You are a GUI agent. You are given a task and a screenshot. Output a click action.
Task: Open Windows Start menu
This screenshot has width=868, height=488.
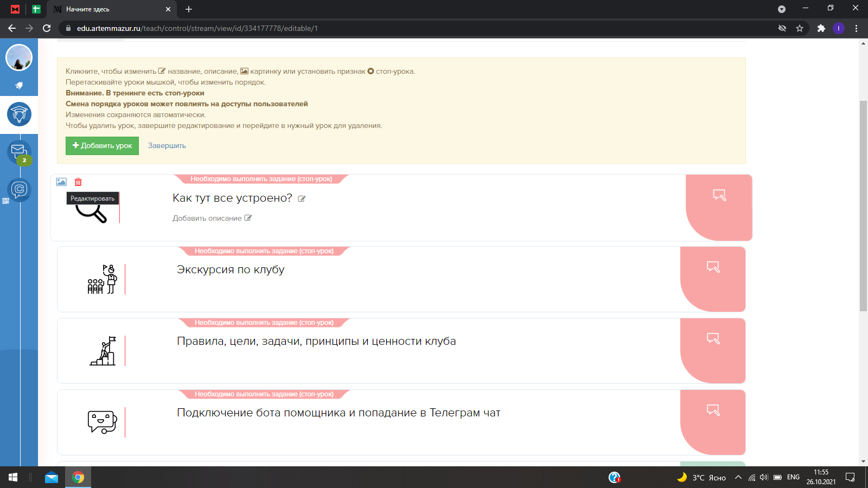[13, 477]
